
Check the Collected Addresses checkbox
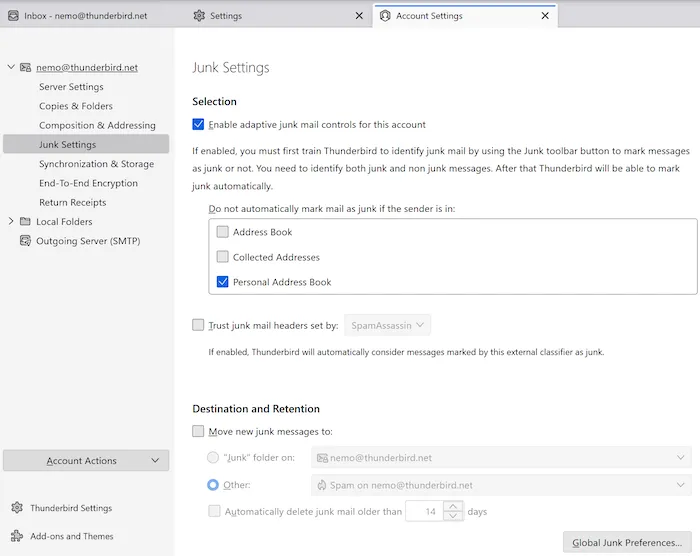222,257
